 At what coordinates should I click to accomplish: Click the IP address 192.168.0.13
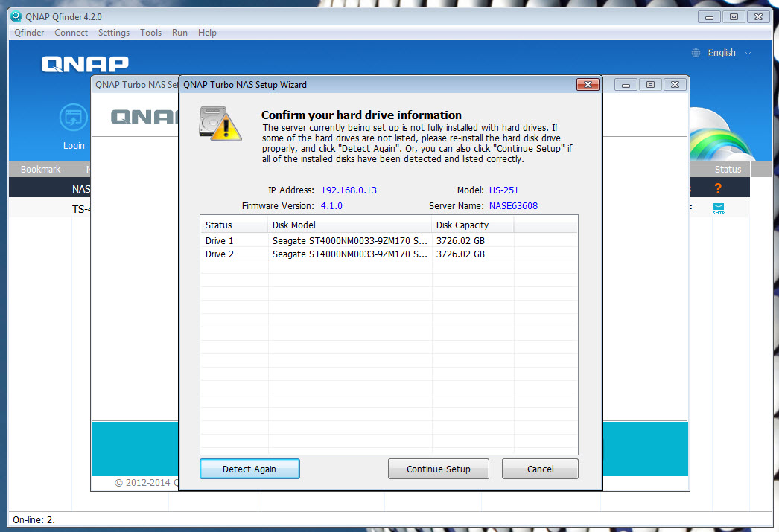click(349, 190)
